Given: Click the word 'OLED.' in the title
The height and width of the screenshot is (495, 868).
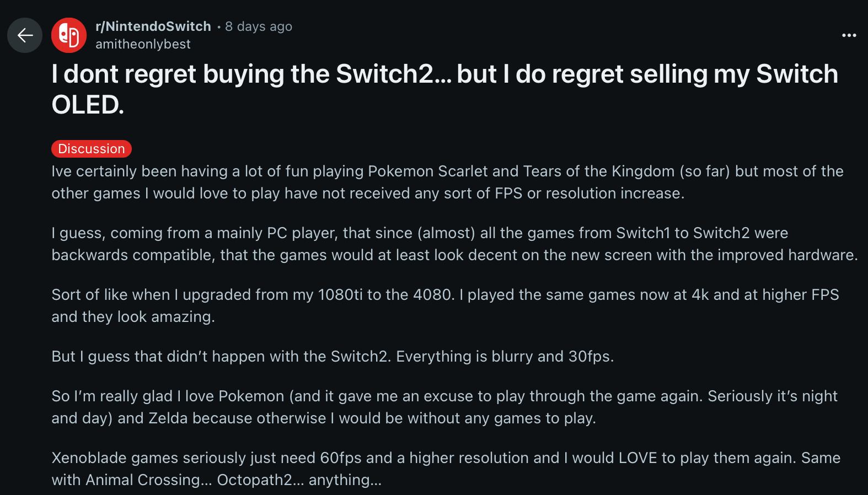Looking at the screenshot, I should pos(88,105).
